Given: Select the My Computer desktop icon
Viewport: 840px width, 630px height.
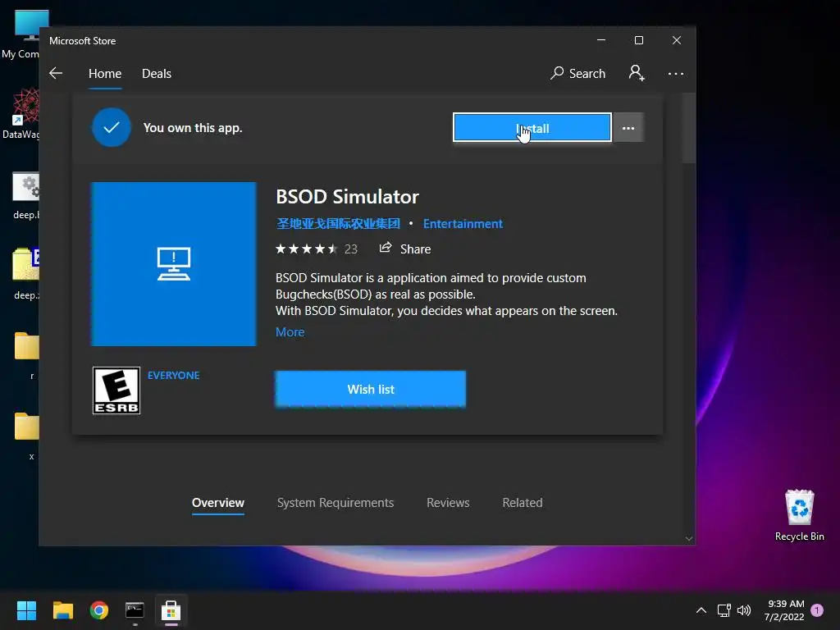Looking at the screenshot, I should click(x=21, y=35).
